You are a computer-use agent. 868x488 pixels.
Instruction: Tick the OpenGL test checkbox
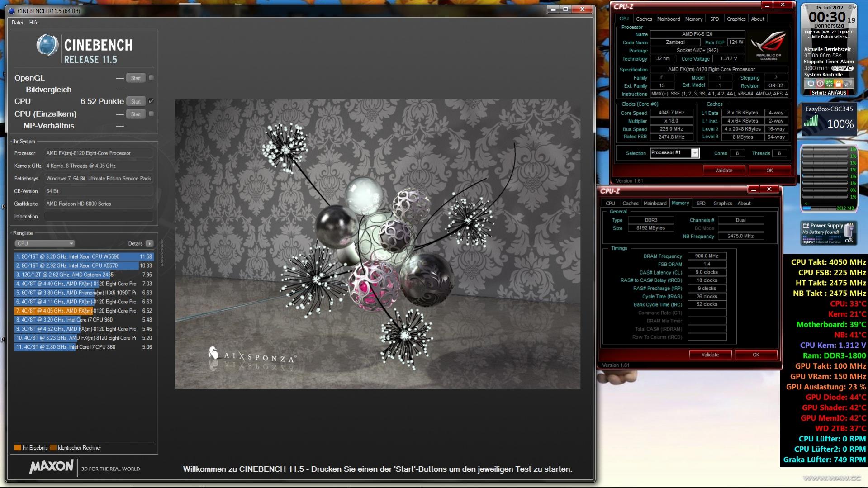click(x=151, y=78)
